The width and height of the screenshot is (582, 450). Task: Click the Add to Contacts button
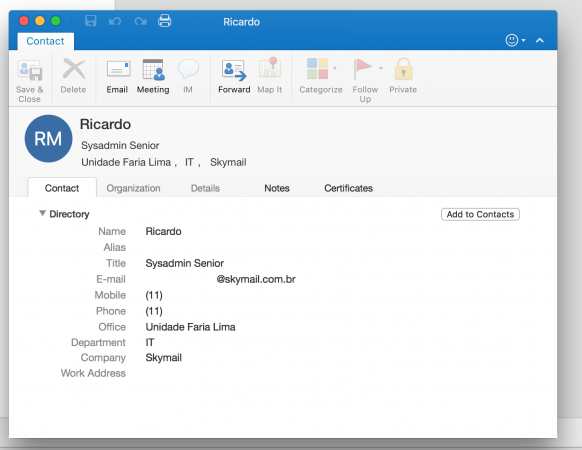(480, 214)
